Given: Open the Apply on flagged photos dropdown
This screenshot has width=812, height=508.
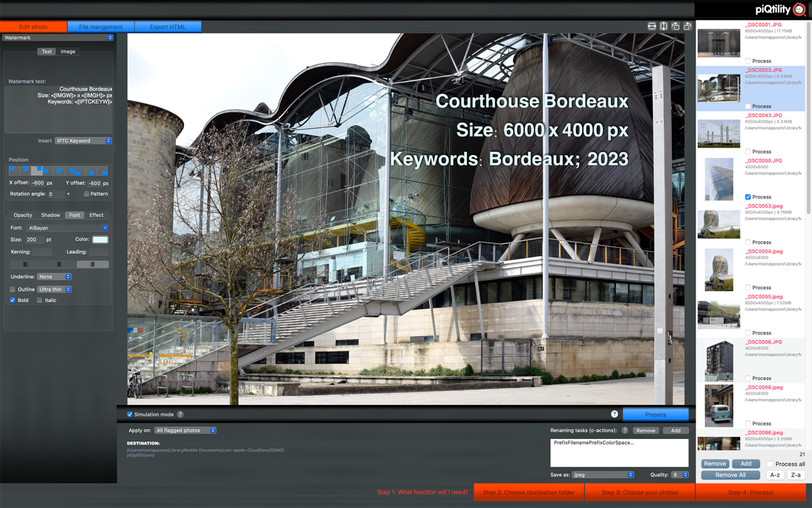Looking at the screenshot, I should click(185, 430).
